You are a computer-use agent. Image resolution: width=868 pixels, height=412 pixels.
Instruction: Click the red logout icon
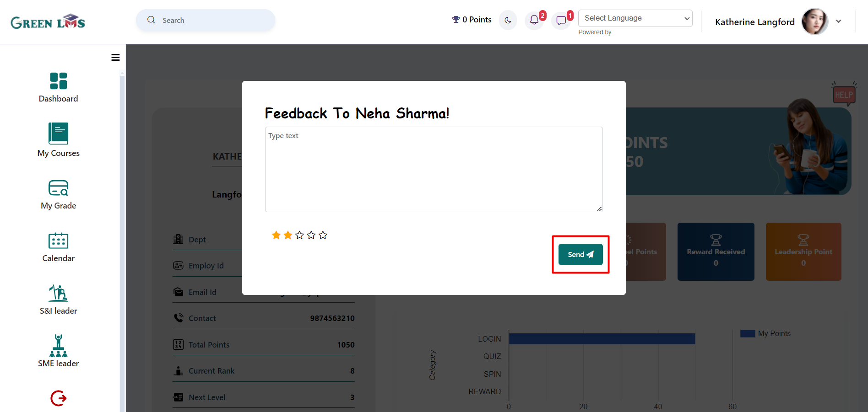pyautogui.click(x=59, y=398)
